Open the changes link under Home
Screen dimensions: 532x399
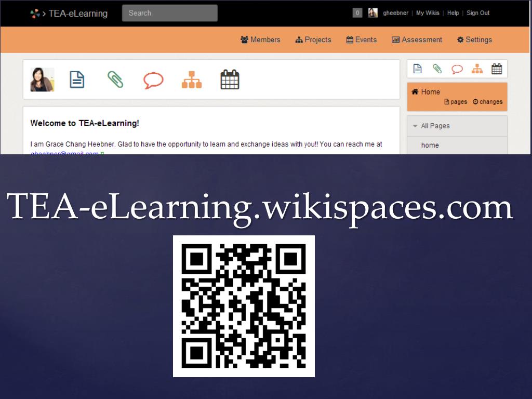(x=487, y=102)
